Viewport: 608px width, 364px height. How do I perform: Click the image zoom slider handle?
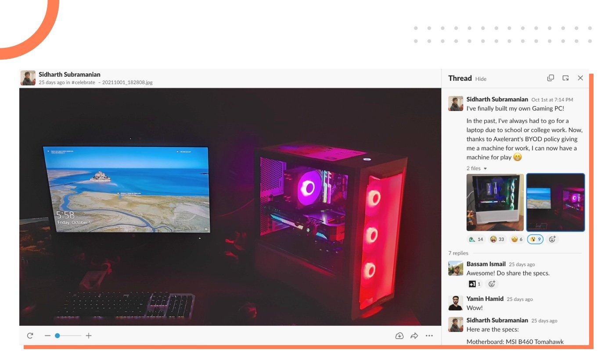58,336
